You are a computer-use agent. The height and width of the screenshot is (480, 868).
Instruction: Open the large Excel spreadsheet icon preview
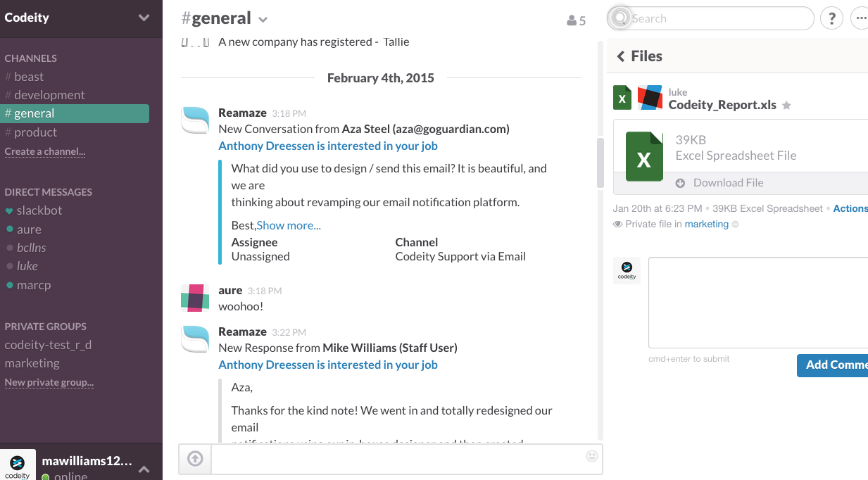click(x=644, y=156)
